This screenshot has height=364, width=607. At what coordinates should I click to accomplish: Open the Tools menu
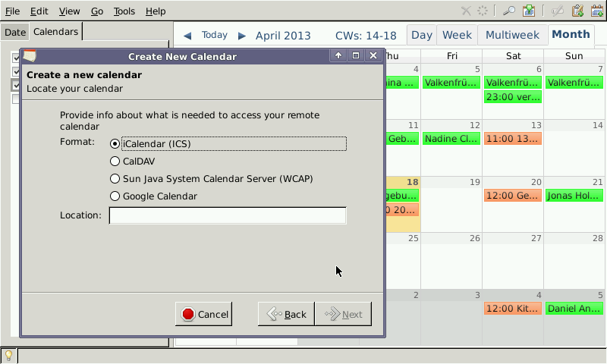124,11
